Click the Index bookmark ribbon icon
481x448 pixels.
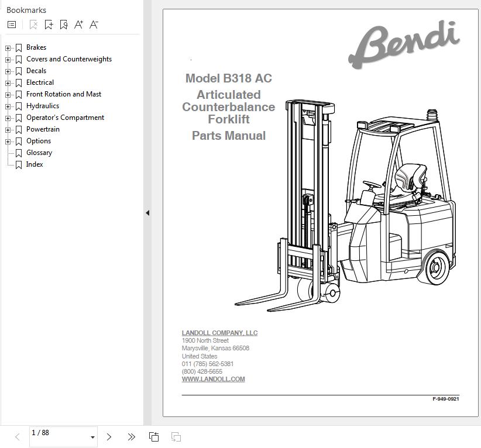(x=19, y=165)
